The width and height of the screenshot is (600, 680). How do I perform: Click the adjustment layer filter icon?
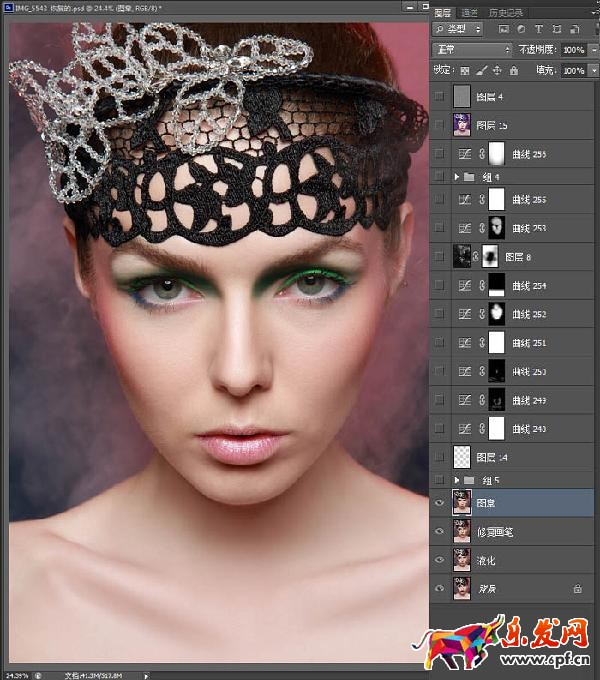tap(522, 30)
